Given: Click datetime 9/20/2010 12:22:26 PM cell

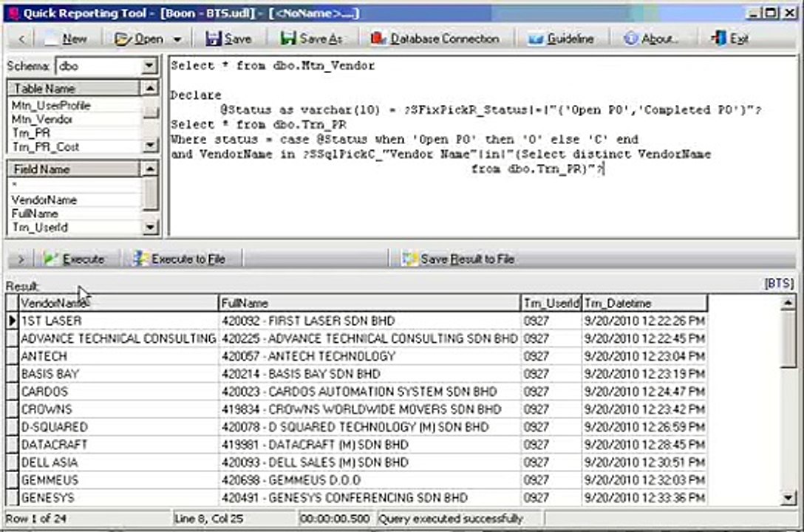Looking at the screenshot, I should pos(644,321).
